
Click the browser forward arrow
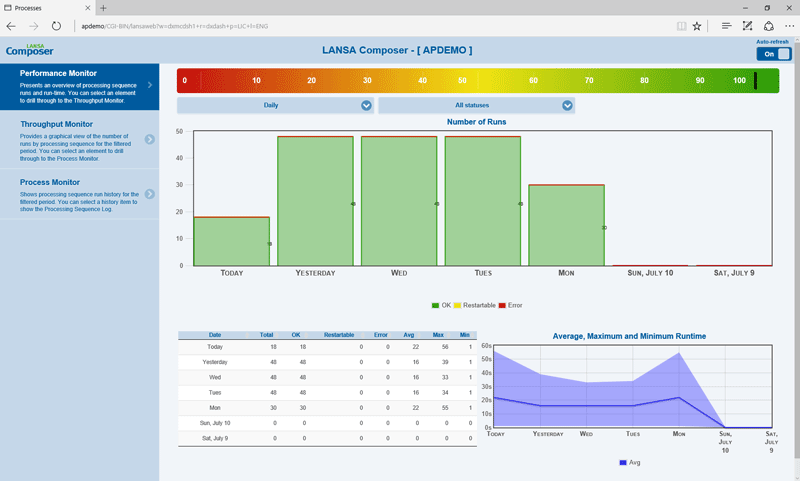click(34, 26)
